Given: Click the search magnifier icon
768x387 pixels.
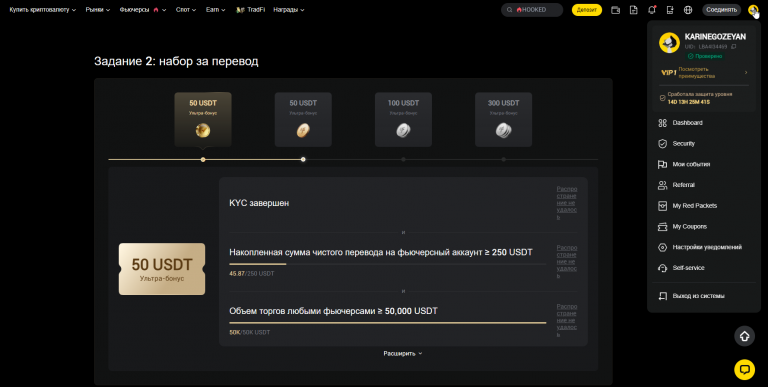Looking at the screenshot, I should tap(510, 10).
